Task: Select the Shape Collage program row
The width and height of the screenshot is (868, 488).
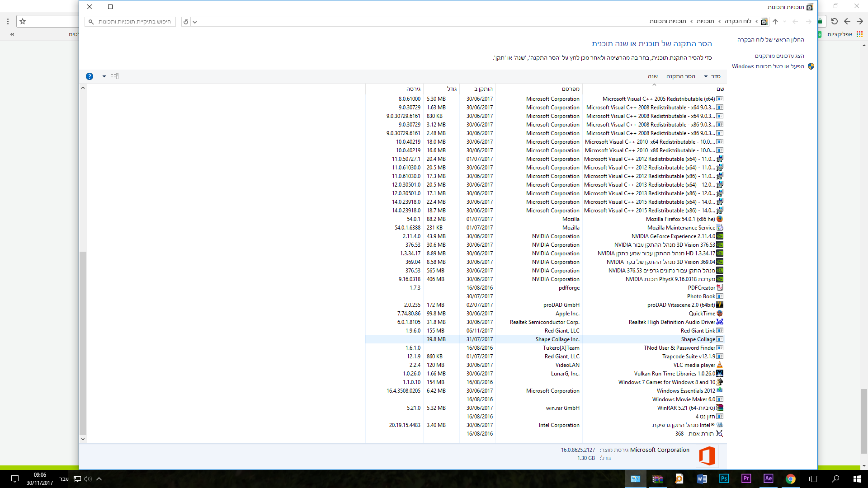Action: pyautogui.click(x=544, y=339)
